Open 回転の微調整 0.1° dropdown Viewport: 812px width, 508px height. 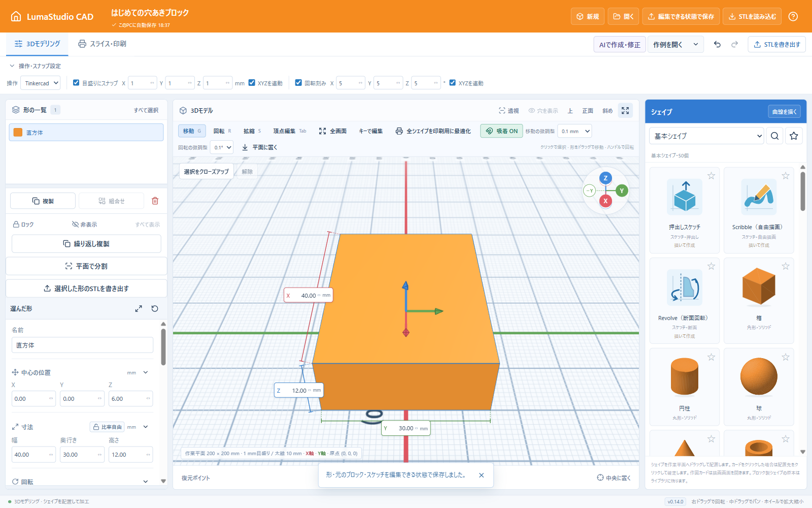(222, 147)
